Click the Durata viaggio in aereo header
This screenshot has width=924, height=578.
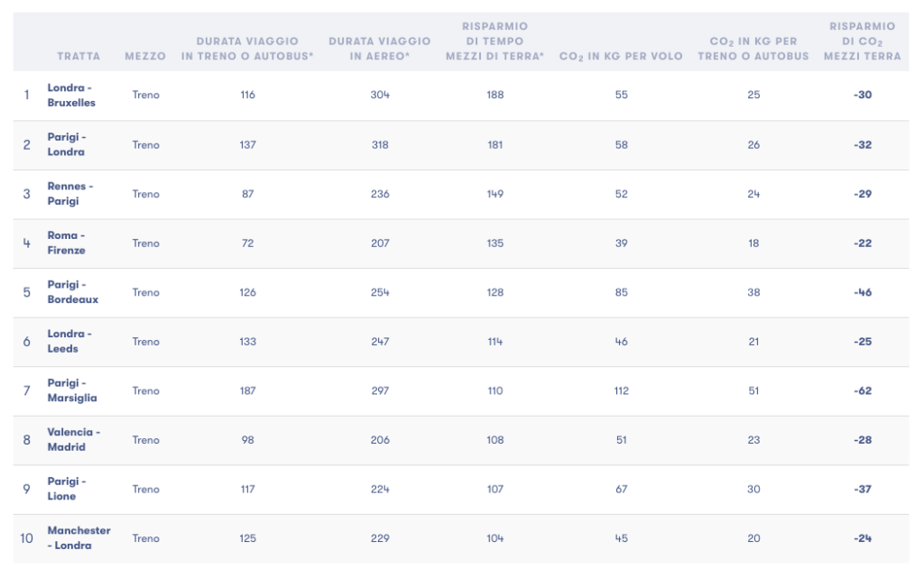coord(380,49)
